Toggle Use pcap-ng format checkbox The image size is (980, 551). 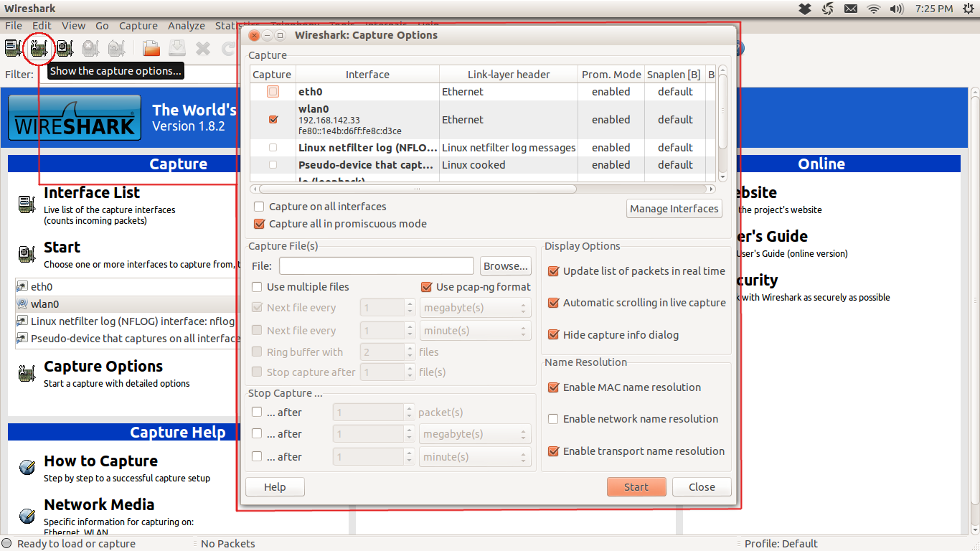[x=426, y=287]
